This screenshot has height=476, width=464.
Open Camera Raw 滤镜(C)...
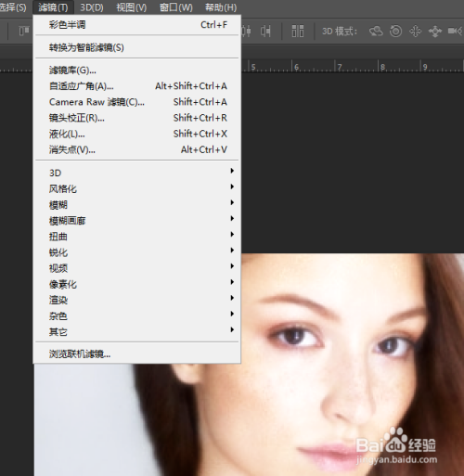(x=137, y=102)
